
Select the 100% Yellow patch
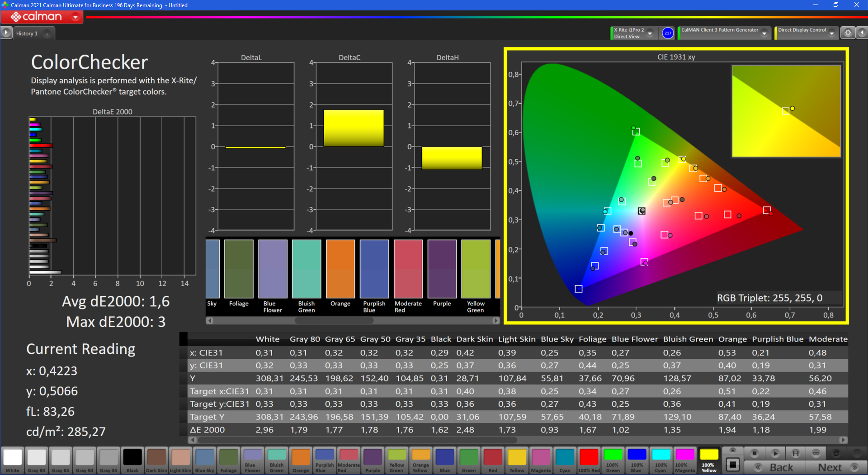[x=709, y=460]
